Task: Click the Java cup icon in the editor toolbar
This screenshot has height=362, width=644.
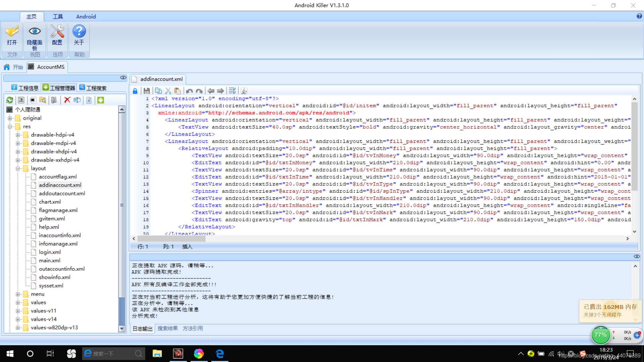Action: pos(244,91)
